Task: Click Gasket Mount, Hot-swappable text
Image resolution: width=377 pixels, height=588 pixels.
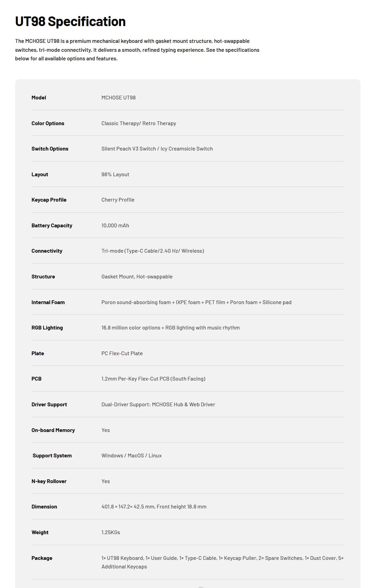Action: [137, 277]
